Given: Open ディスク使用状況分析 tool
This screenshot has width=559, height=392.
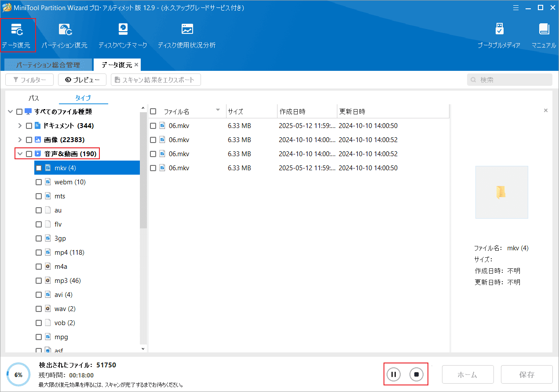Looking at the screenshot, I should pyautogui.click(x=187, y=35).
